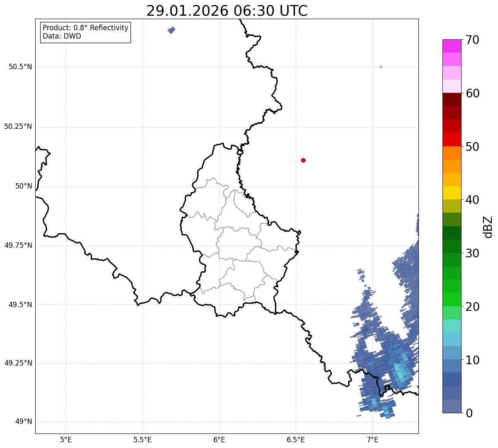The height and width of the screenshot is (448, 498).
Task: Click the 49.5°N latitude tick label
Action: coord(20,305)
